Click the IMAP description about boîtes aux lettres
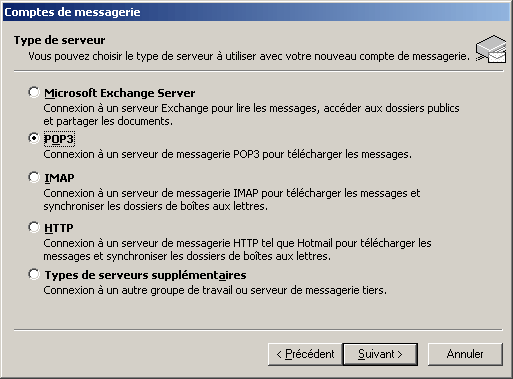 pos(232,200)
